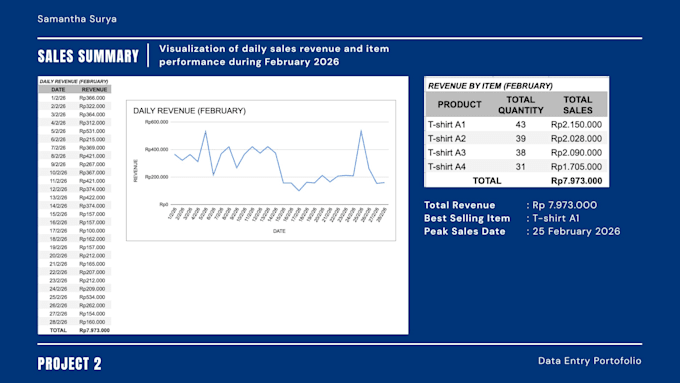Click the sales value 'Rp2.150.000'
Screen dimensions: 680x383
tap(576, 124)
